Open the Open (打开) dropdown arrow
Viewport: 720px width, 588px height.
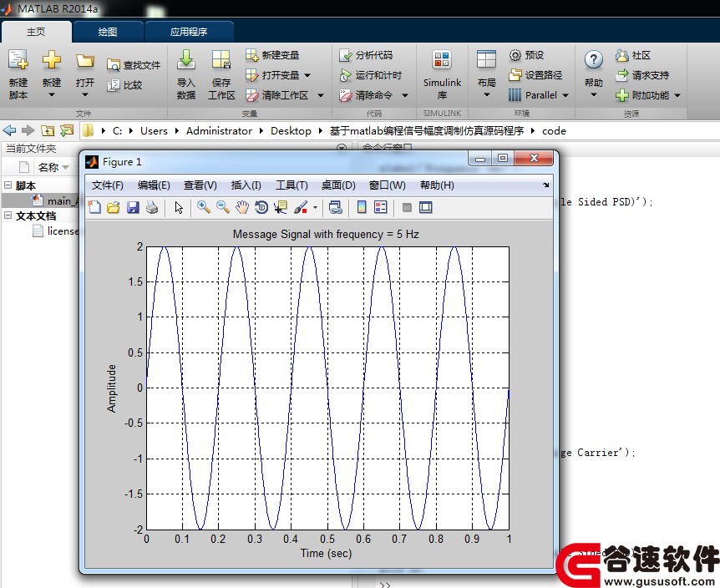(x=85, y=95)
